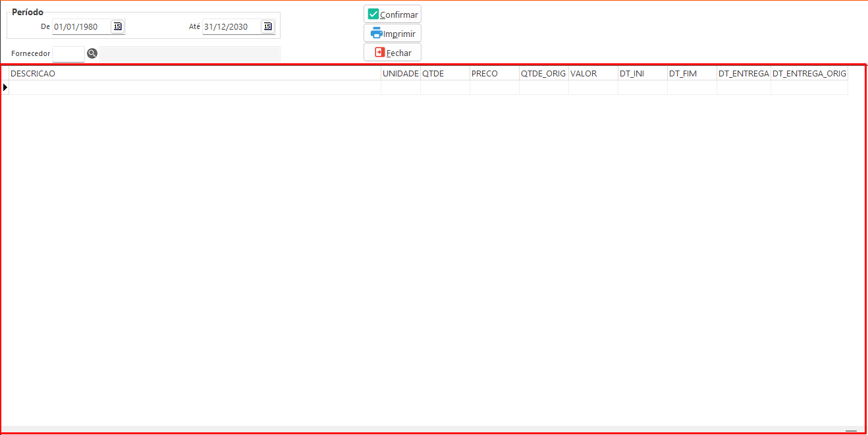Select the UNIDADE column header
868x435 pixels.
tap(400, 74)
